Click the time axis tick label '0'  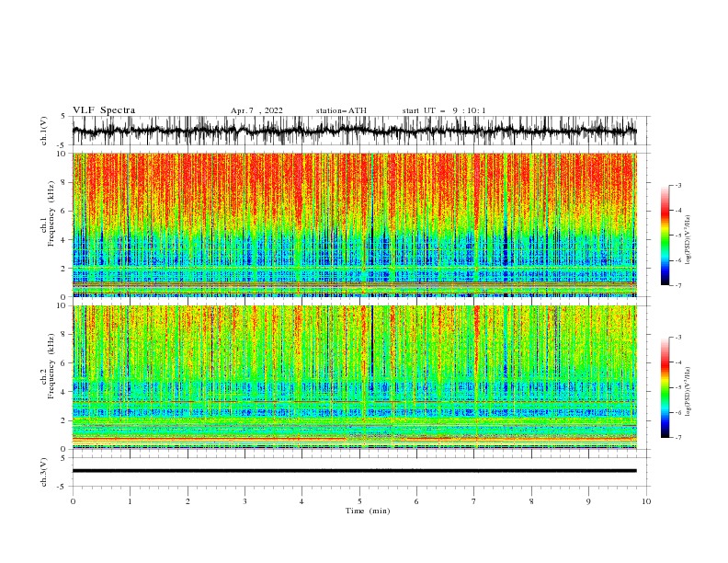coord(73,501)
